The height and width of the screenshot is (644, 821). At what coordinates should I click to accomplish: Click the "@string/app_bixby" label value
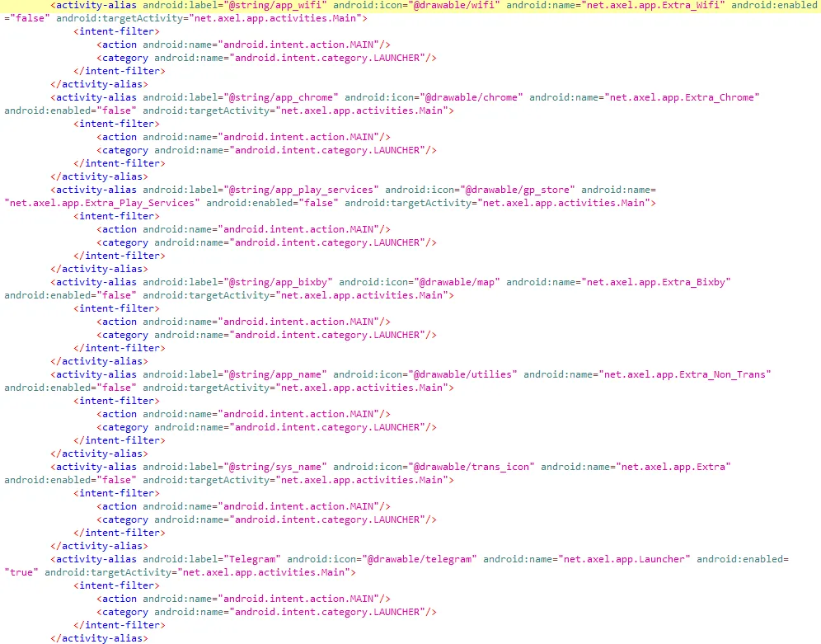(x=279, y=282)
